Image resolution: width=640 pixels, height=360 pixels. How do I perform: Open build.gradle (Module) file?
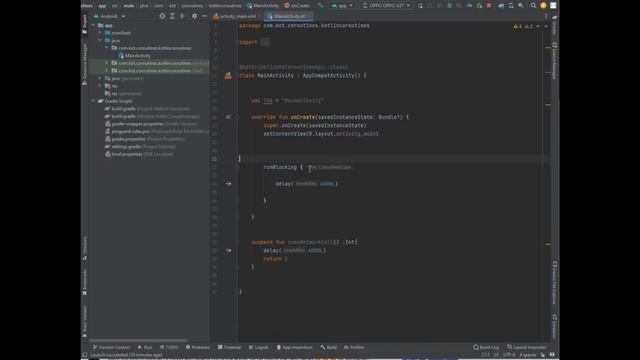pos(152,116)
